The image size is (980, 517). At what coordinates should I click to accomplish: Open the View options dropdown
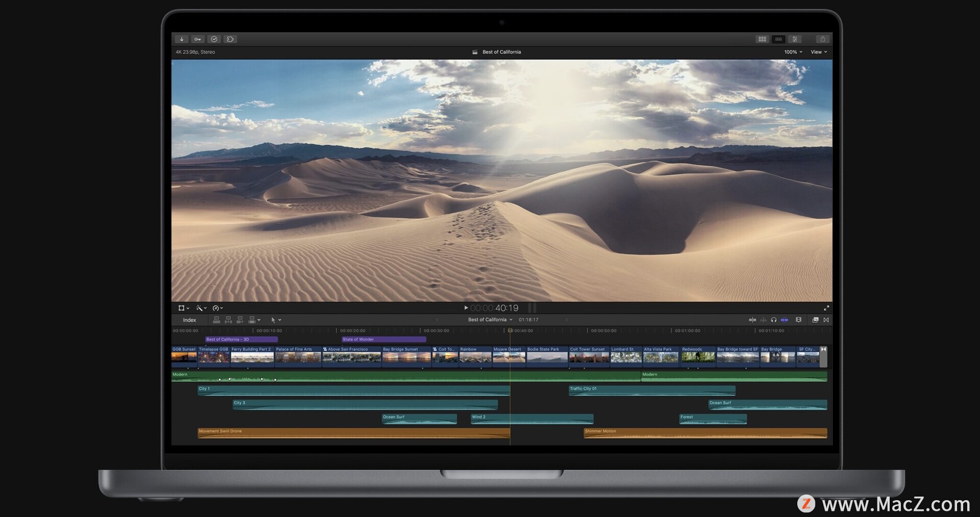(x=819, y=52)
